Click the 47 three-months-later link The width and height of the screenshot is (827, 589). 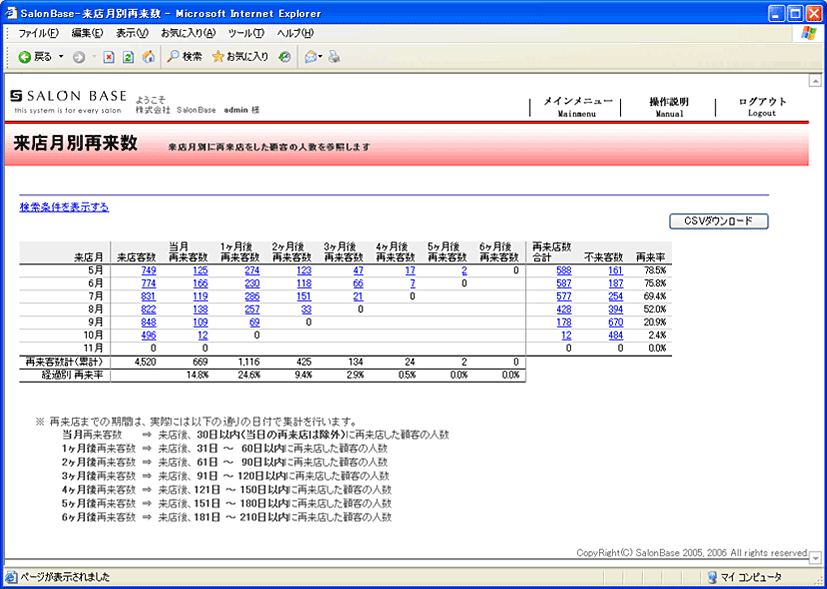358,271
